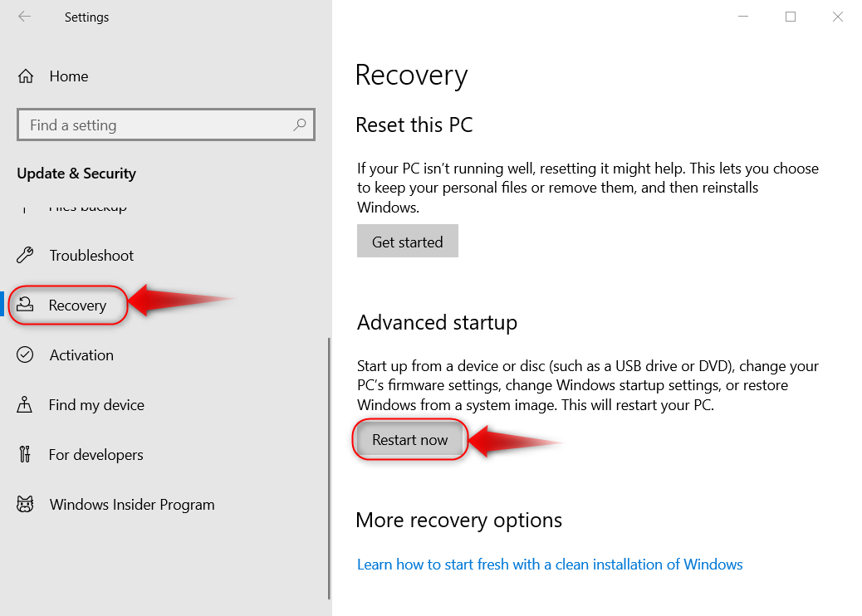Click the Recovery icon in the sidebar
Screen dimensions: 862x616
coord(26,306)
